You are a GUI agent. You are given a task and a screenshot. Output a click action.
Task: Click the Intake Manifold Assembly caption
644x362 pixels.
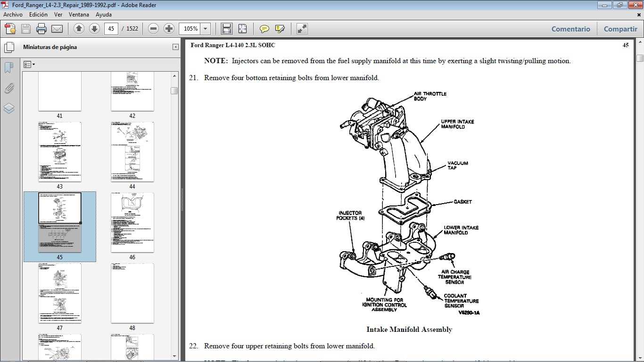coord(409,329)
